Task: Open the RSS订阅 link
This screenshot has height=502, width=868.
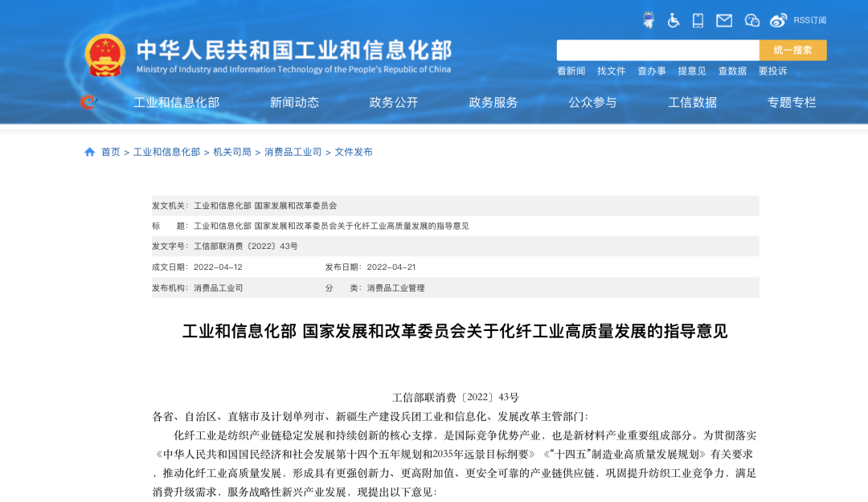Action: pyautogui.click(x=810, y=20)
